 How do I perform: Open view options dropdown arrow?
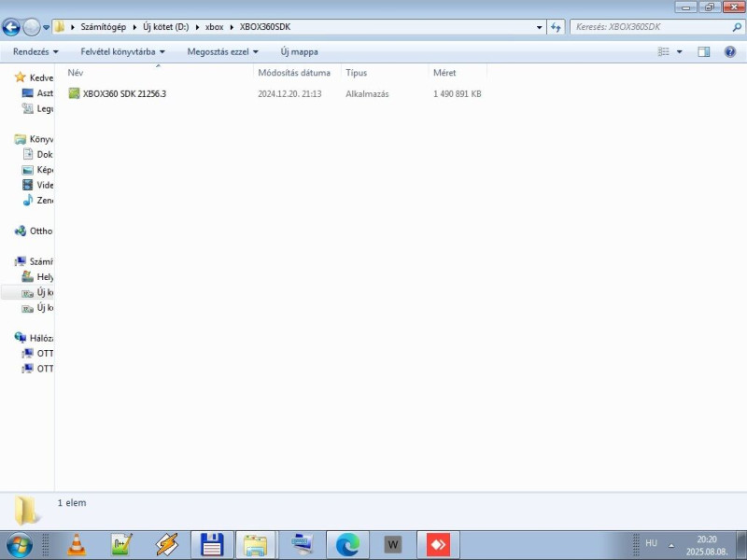(680, 51)
